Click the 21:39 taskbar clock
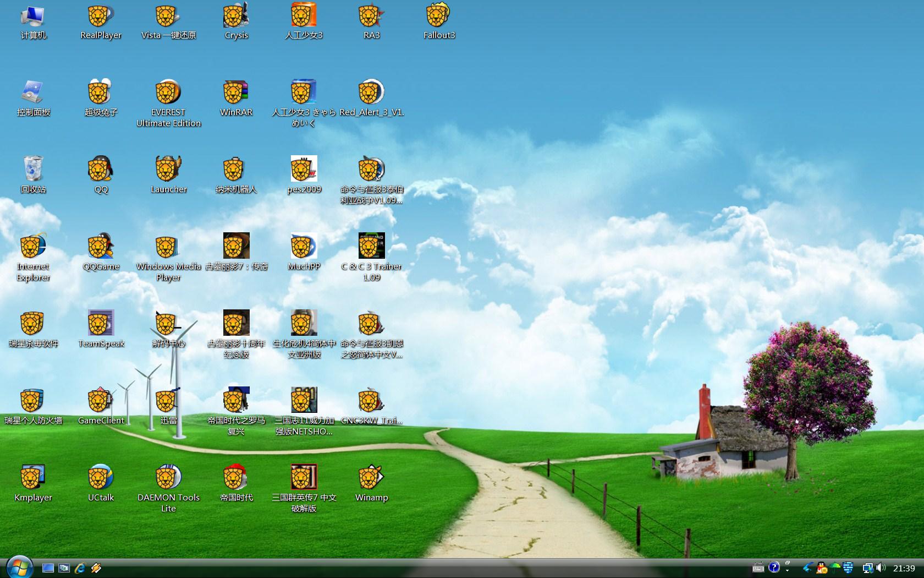Image resolution: width=924 pixels, height=578 pixels. click(904, 568)
